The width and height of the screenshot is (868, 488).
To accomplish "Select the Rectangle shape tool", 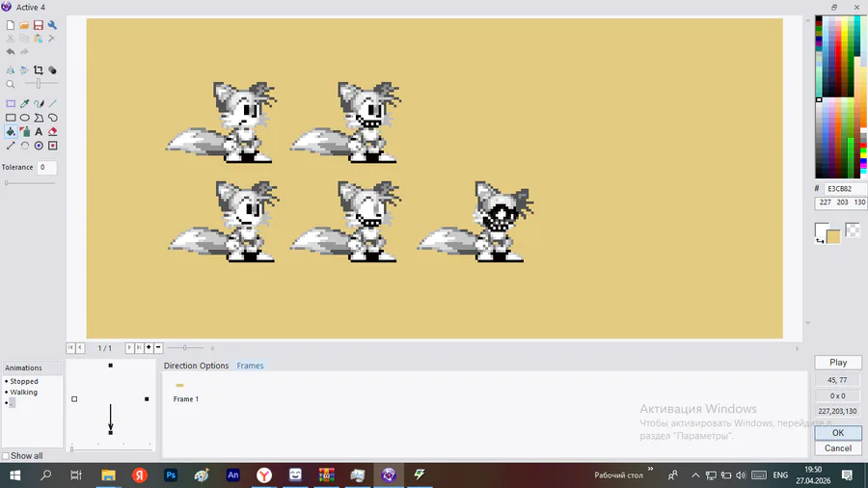I will [x=11, y=118].
